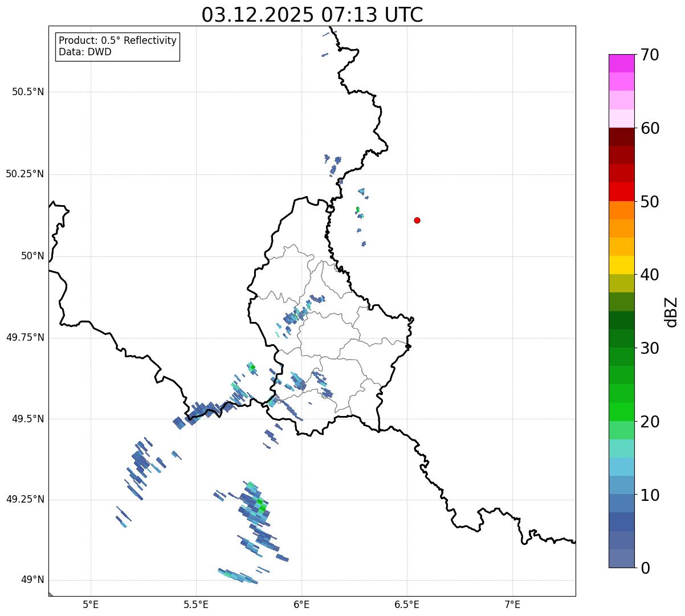This screenshot has width=685, height=616.
Task: Select the 'Data: DWD' legend line
Action: [85, 52]
